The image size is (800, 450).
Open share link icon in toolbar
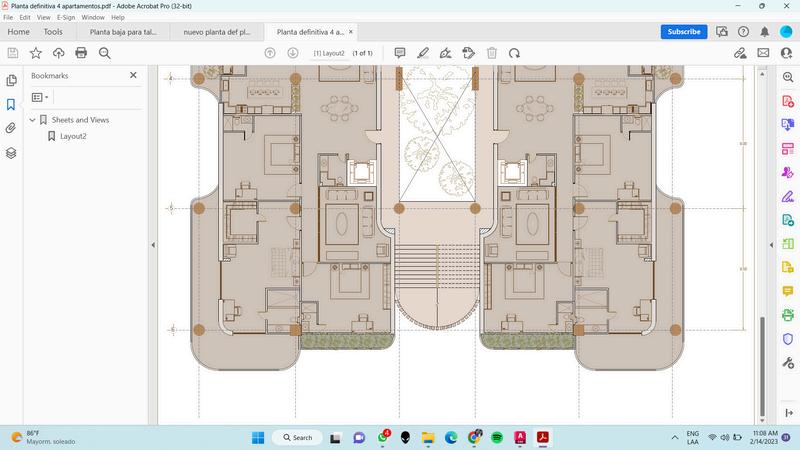pyautogui.click(x=740, y=53)
